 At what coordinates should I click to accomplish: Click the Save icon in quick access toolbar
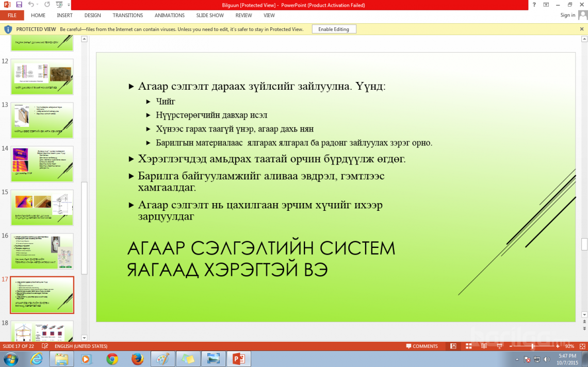[19, 5]
